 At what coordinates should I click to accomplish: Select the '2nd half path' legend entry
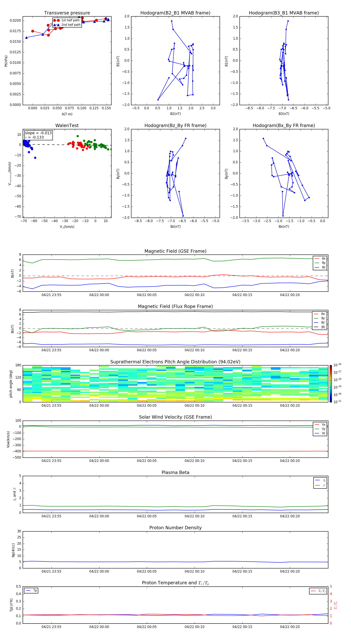click(x=67, y=25)
